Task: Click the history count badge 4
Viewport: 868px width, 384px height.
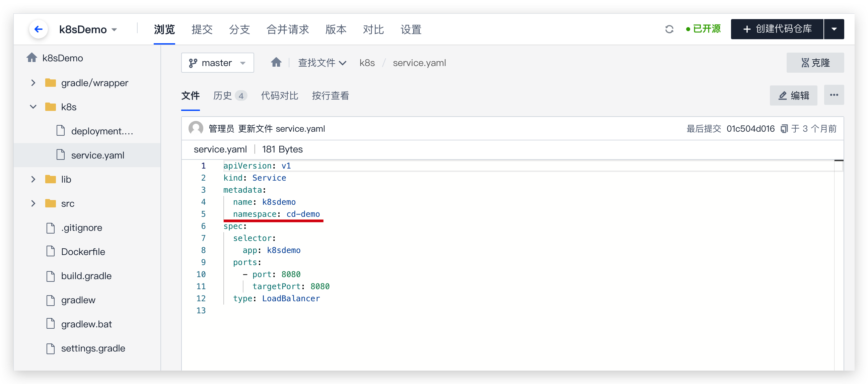Action: pyautogui.click(x=241, y=96)
